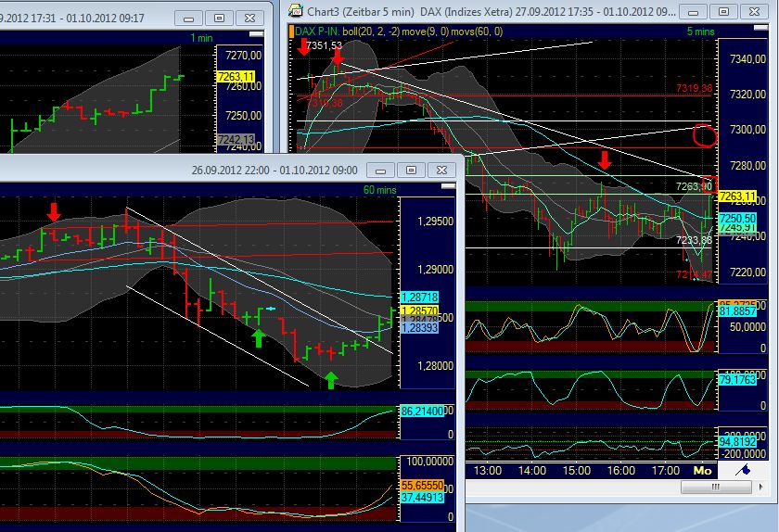
Task: Click the 7233,88 level label
Action: [694, 240]
